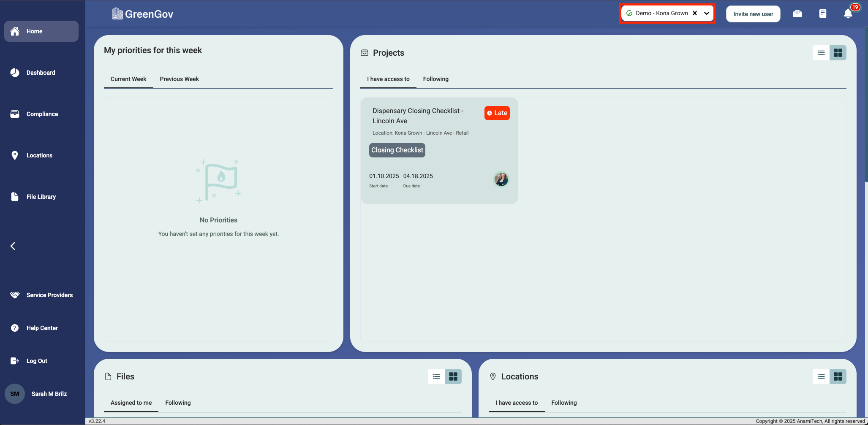Open the Dashboard menu label
Image resolution: width=868 pixels, height=425 pixels.
(41, 73)
